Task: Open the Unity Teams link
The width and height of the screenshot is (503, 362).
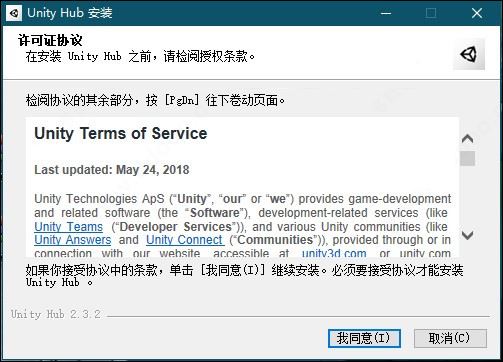Action: pos(69,227)
